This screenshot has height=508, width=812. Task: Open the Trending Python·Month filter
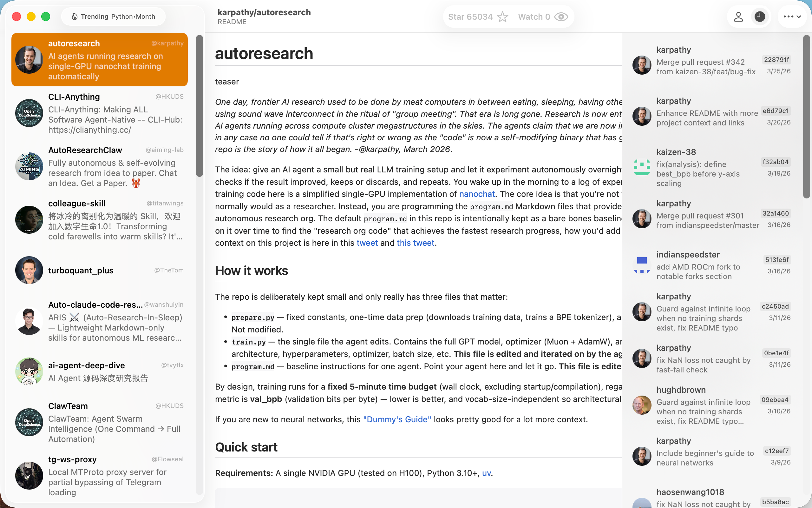coord(114,17)
